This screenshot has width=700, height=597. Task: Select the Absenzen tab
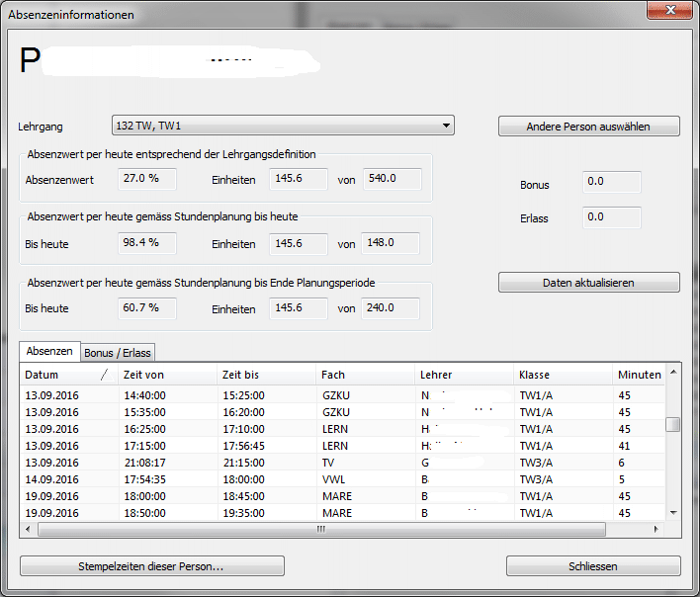49,351
